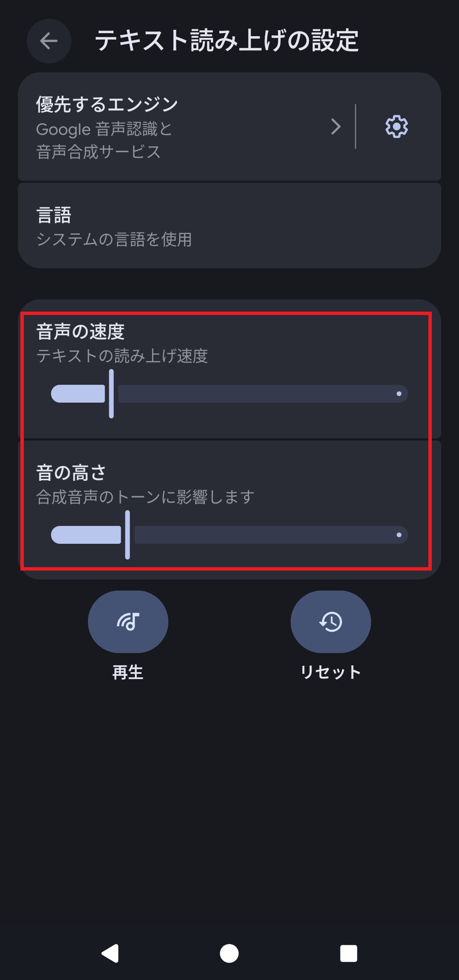Tap システムの言語を使用 subtitle text
The image size is (459, 980).
[x=114, y=239]
